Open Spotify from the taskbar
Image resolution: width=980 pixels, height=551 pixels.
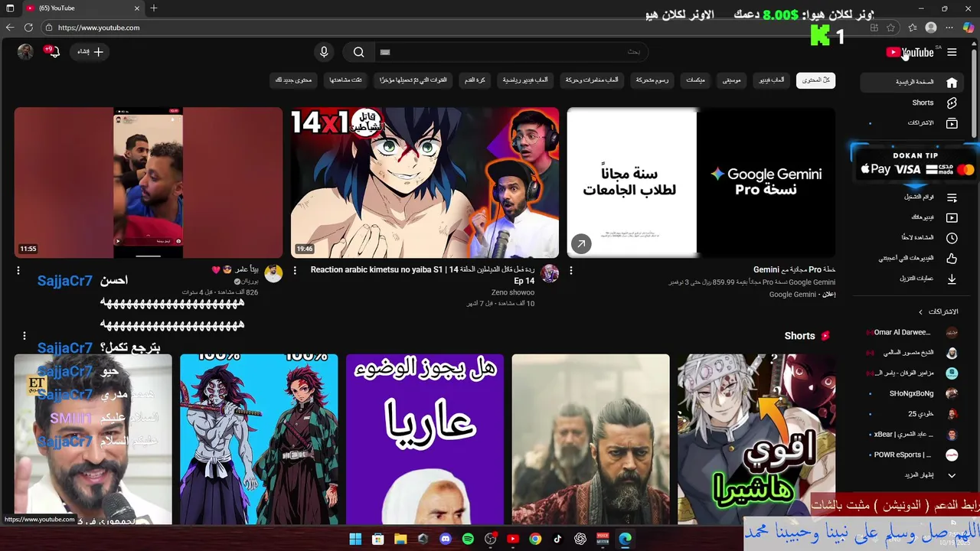468,539
